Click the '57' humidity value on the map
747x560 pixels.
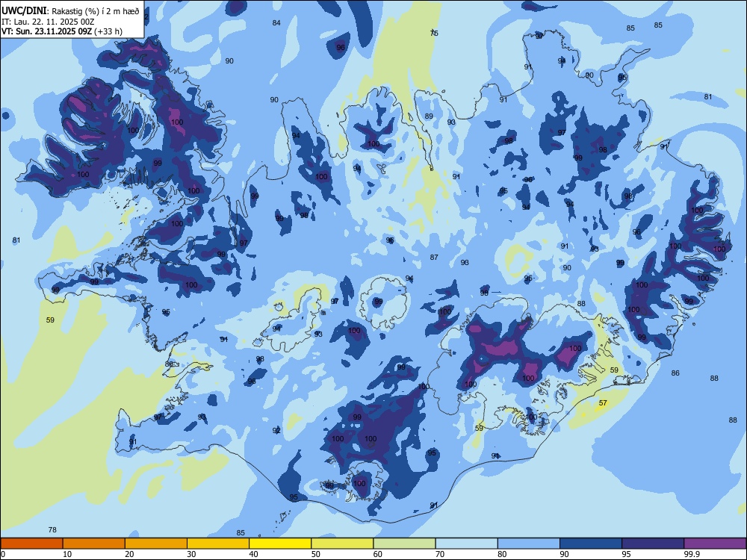(603, 403)
